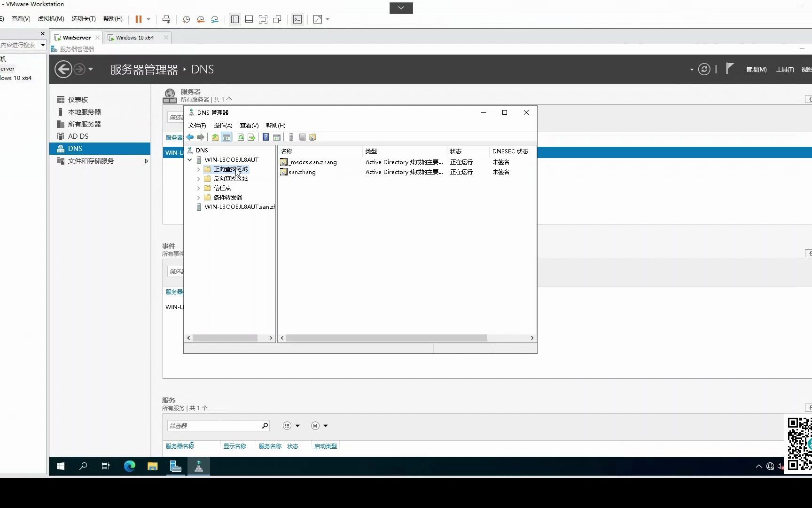The width and height of the screenshot is (812, 508).
Task: Open the 选项卡(T) menu in VMware
Action: pyautogui.click(x=84, y=19)
